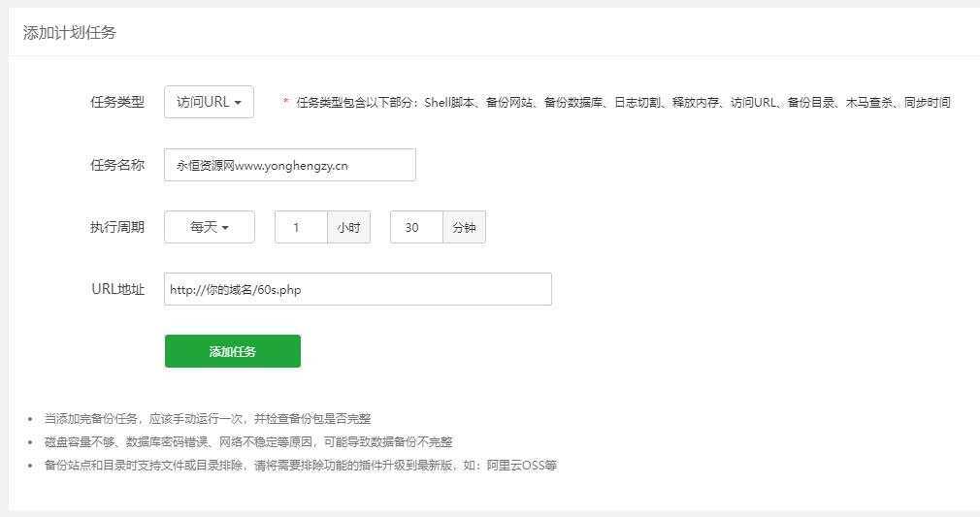The width and height of the screenshot is (980, 517).
Task: Click the 任务名称 field label
Action: [x=117, y=165]
